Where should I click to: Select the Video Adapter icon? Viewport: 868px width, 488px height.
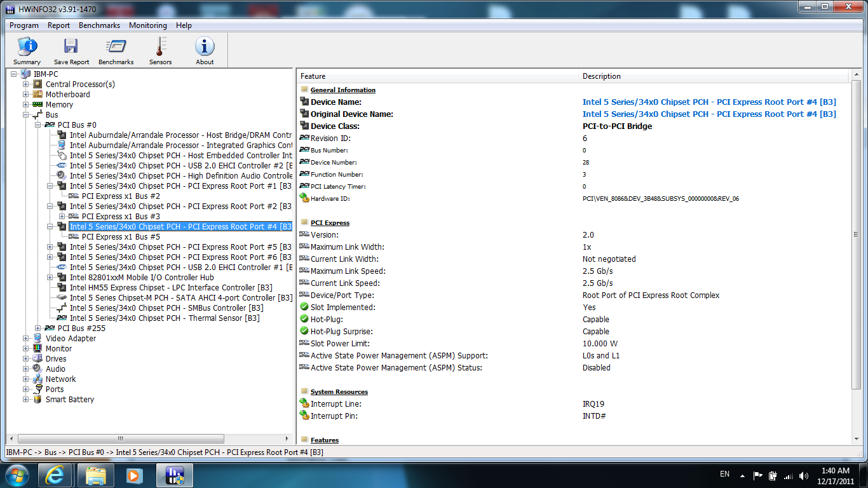point(37,338)
